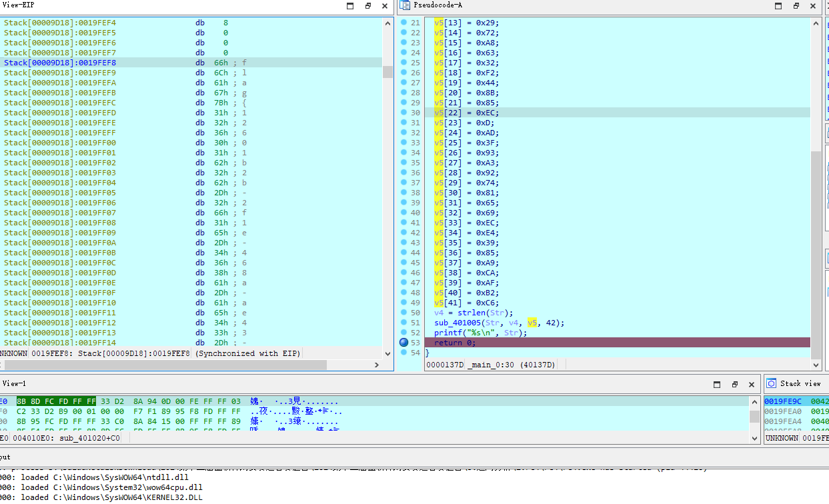Click the v5[33] = 0xEC assignment

[466, 223]
